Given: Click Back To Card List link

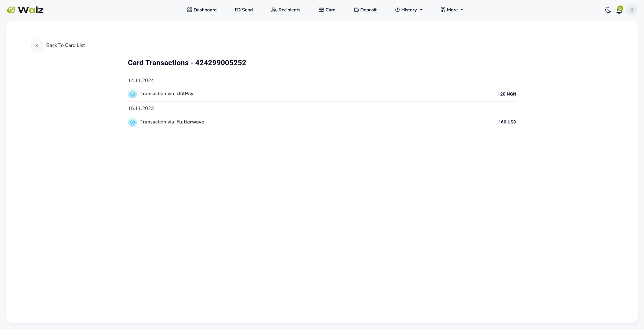Looking at the screenshot, I should click(x=65, y=45).
